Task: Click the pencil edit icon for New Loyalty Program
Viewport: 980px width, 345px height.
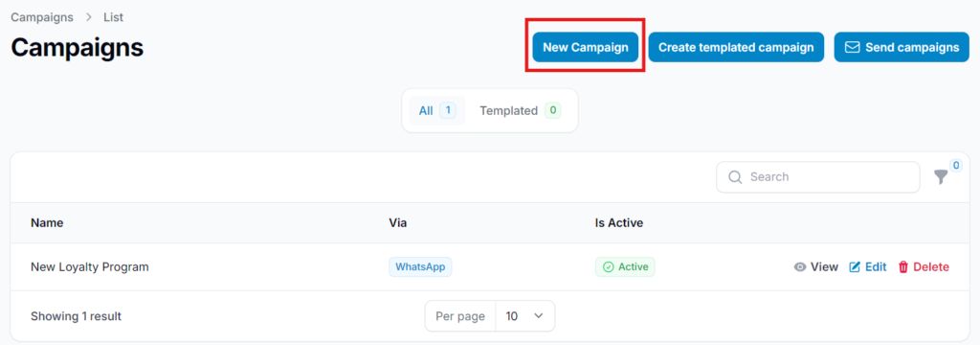Action: (x=855, y=267)
